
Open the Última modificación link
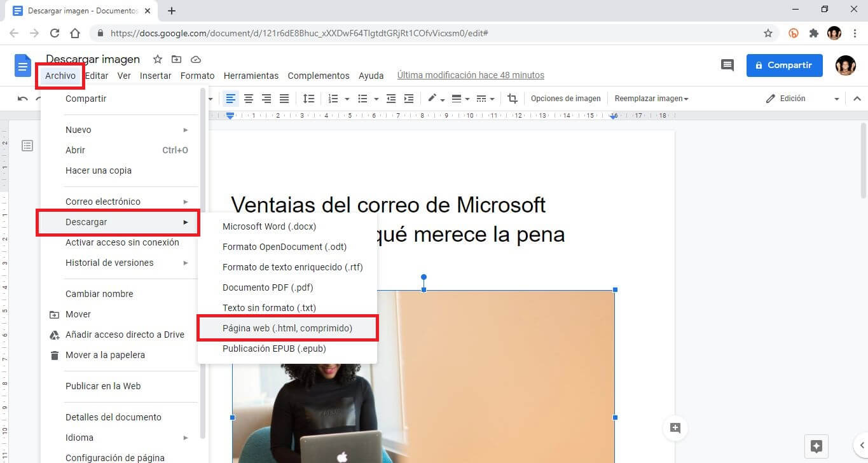471,75
